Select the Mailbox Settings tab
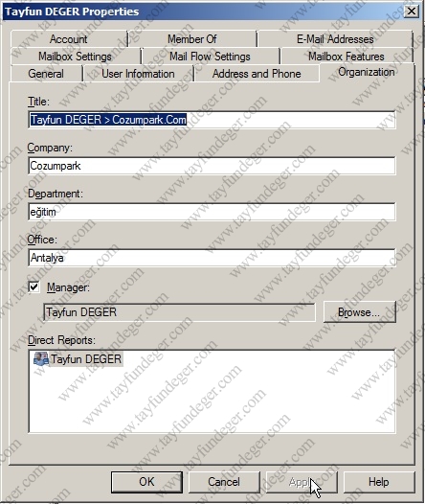This screenshot has height=504, width=425. pos(75,57)
